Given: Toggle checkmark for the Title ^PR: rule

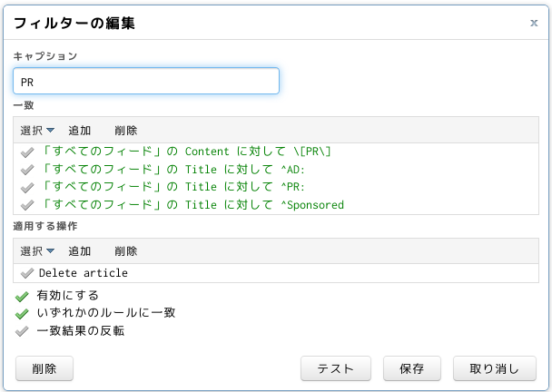Looking at the screenshot, I should [x=27, y=188].
